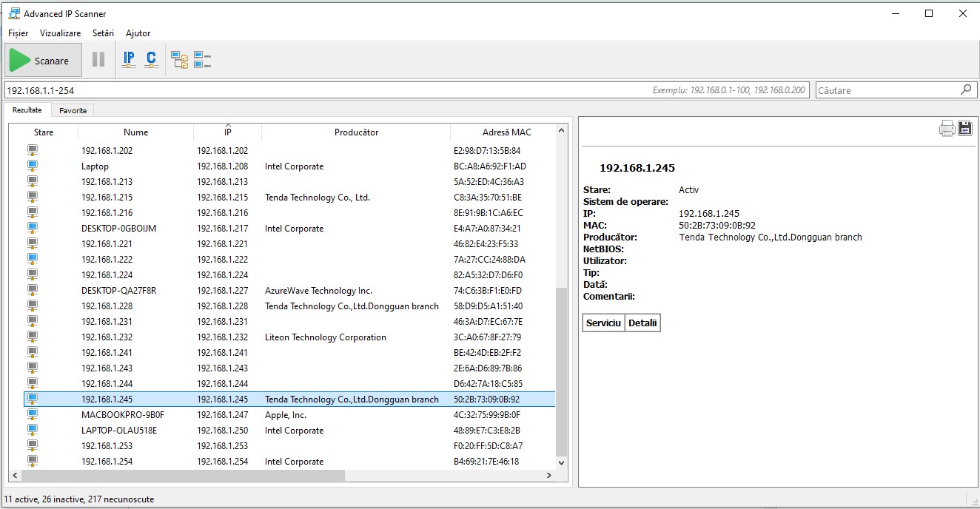Click the device icon in the 192.168.1.215 row
This screenshot has width=980, height=509.
(33, 197)
